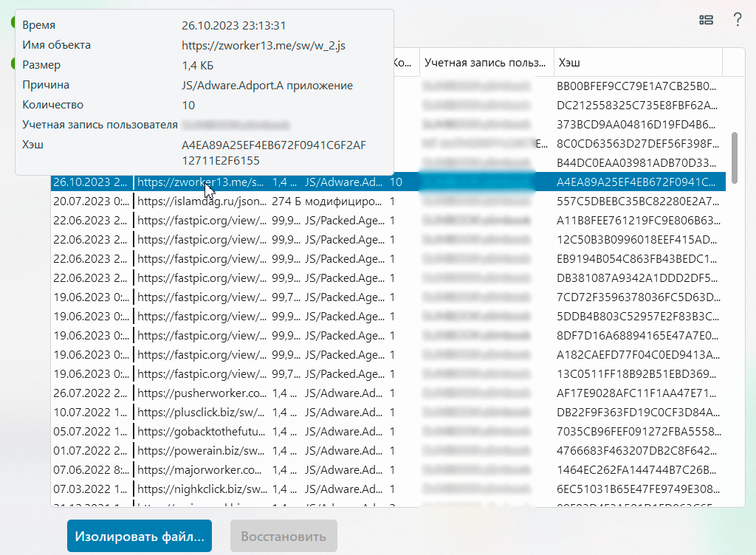Click the Ко... column header
756x555 pixels.
[405, 63]
